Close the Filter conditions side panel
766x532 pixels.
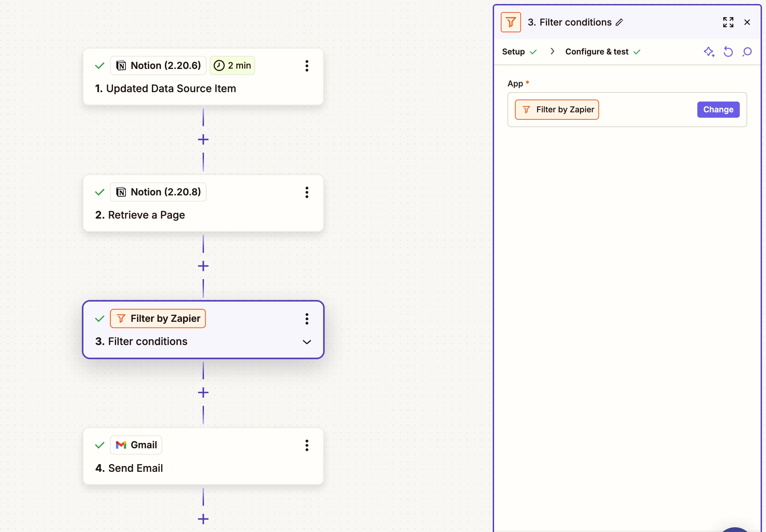point(747,22)
